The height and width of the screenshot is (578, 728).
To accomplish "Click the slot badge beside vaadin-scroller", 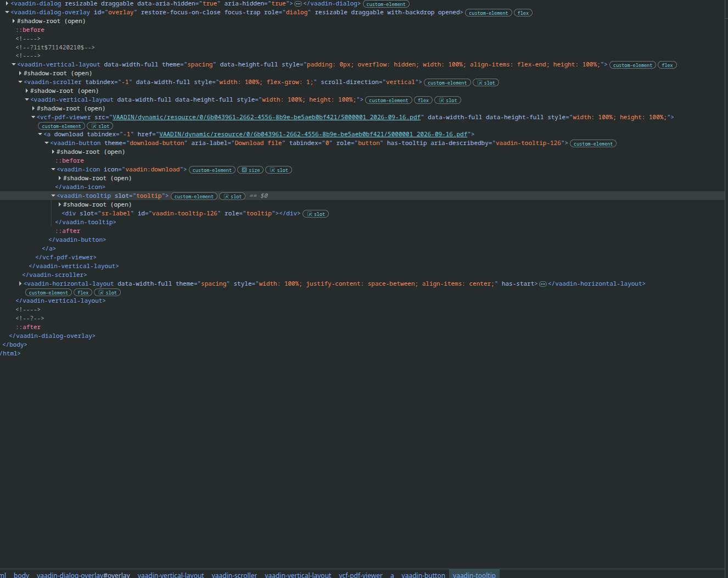I will point(486,83).
